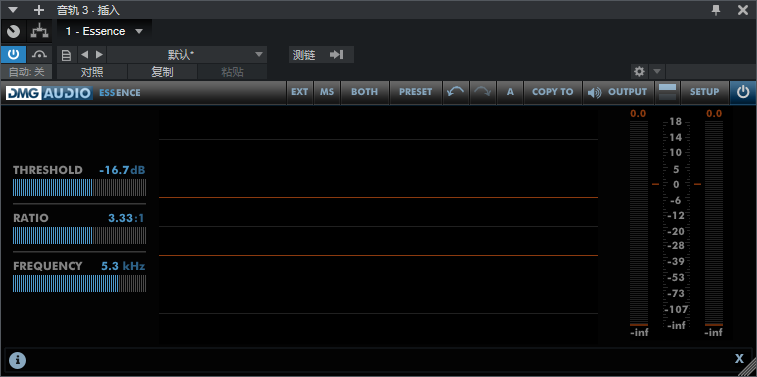Click the right meter 0.0 peak readout
This screenshot has width=757, height=377.
pyautogui.click(x=714, y=113)
